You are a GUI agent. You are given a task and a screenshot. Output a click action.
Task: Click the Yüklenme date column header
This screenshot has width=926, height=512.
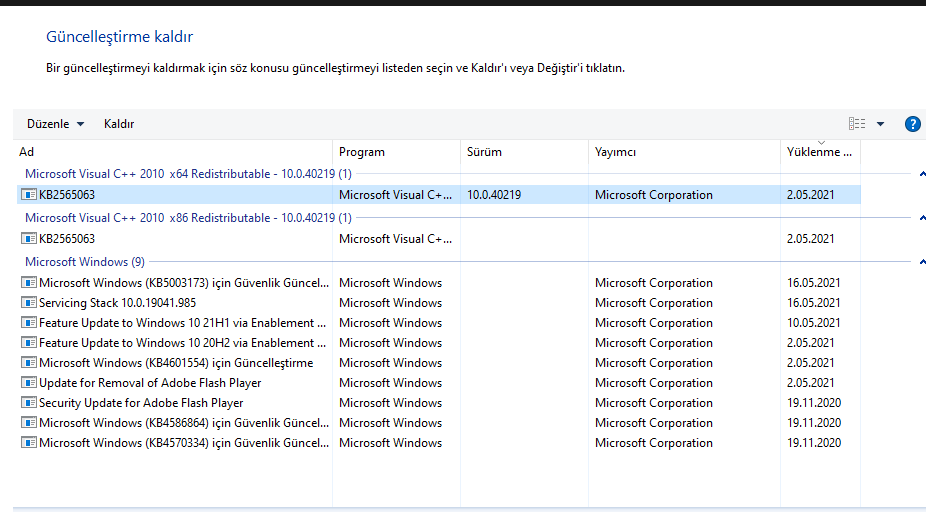pyautogui.click(x=819, y=152)
